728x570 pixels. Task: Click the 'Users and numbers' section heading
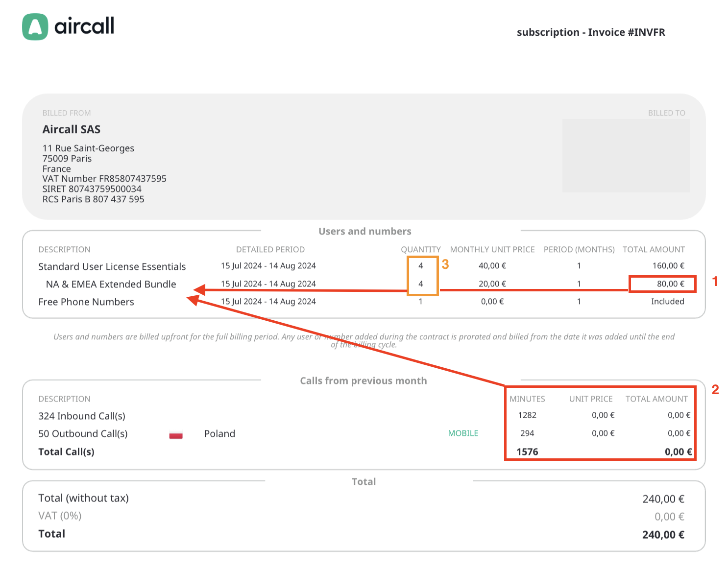(x=365, y=231)
